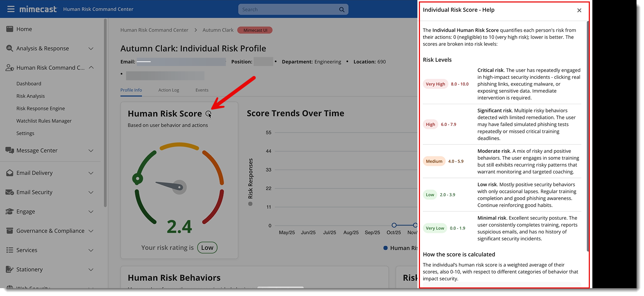
Task: Click the Email Security shield icon
Action: point(10,192)
